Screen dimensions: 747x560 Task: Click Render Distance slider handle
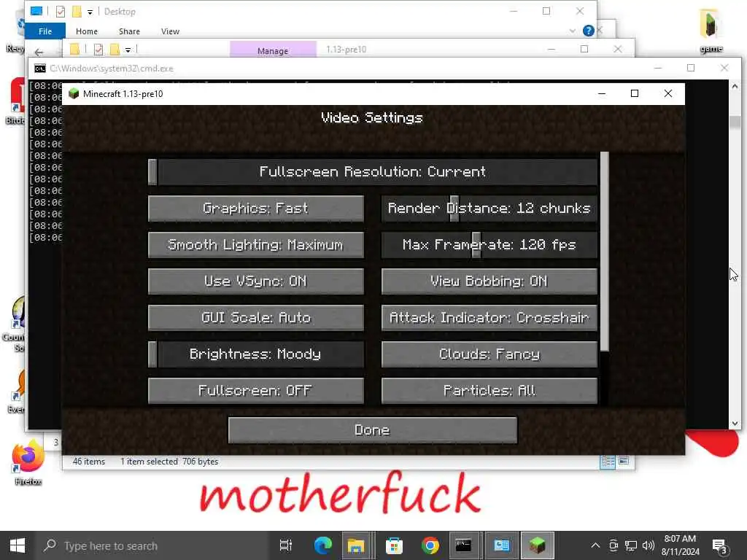pos(454,209)
